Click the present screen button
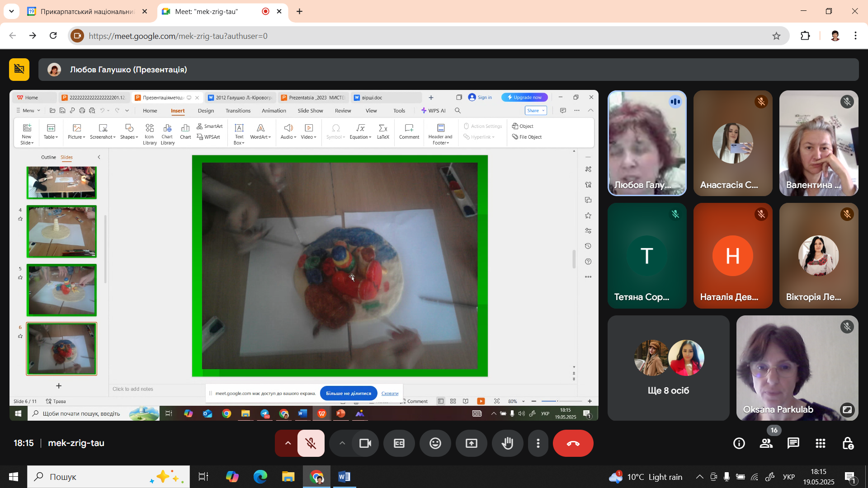This screenshot has height=488, width=868. [472, 443]
